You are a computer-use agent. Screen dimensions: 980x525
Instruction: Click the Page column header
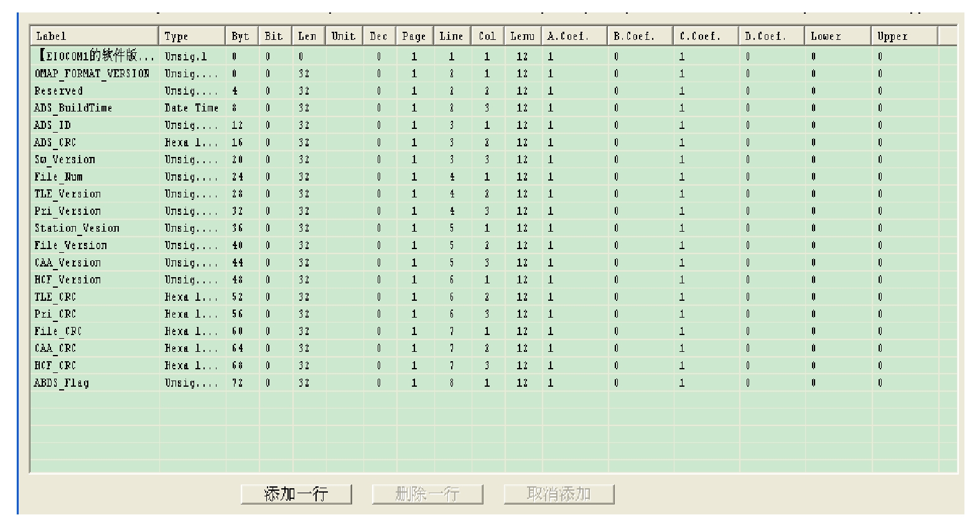[x=414, y=36]
